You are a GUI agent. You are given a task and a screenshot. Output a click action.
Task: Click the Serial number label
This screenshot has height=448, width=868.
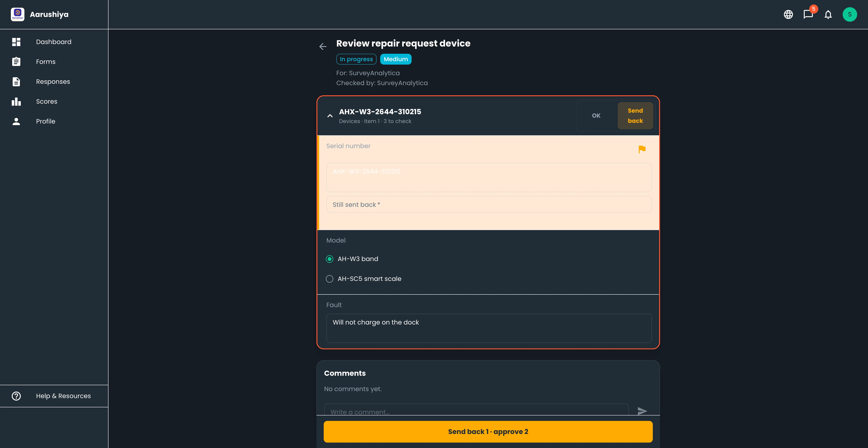(348, 146)
